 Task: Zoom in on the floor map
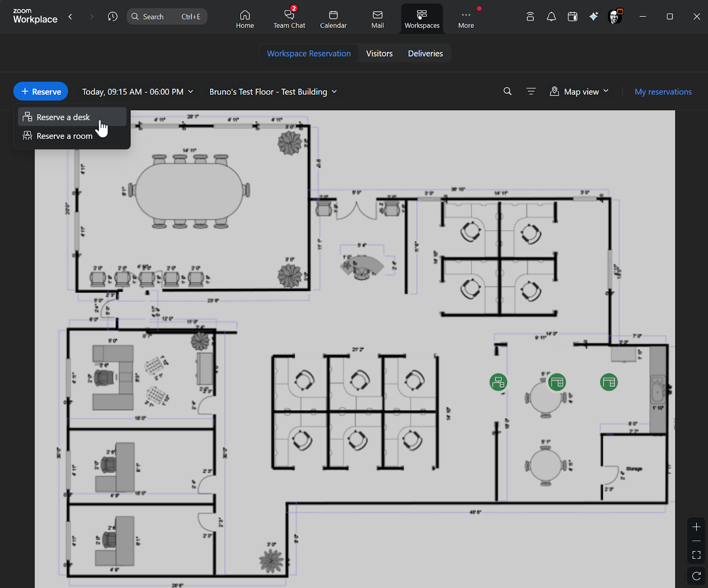tap(696, 527)
